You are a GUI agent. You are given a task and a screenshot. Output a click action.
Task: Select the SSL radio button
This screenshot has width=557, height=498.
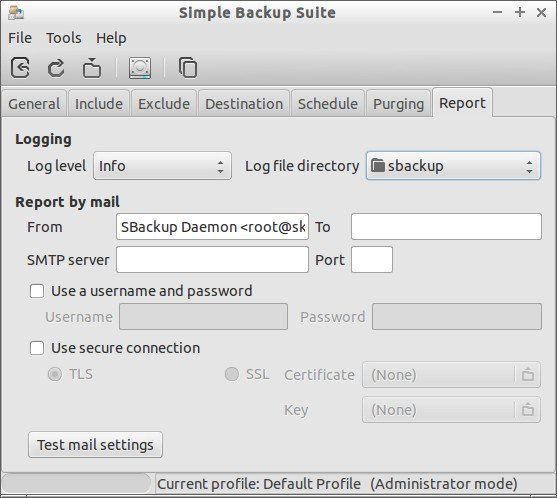click(x=232, y=374)
